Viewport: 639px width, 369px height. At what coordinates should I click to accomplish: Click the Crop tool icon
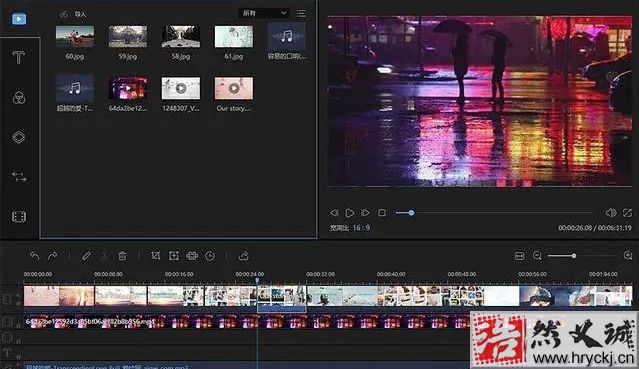click(x=156, y=256)
